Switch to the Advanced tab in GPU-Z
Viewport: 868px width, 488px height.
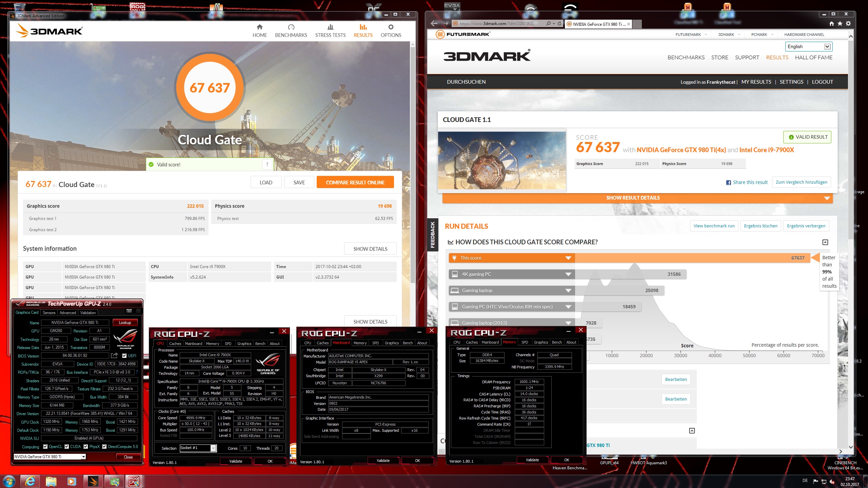pos(68,313)
